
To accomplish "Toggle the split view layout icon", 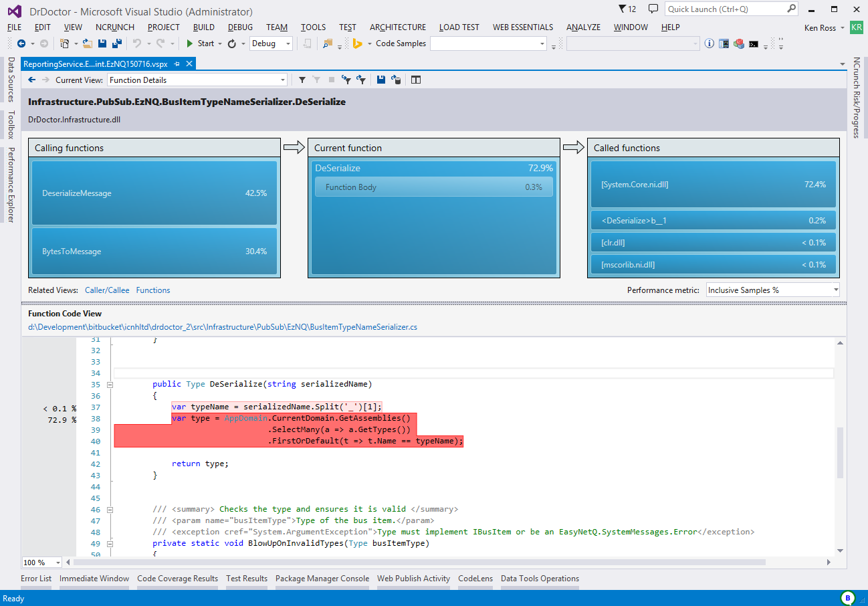I will point(416,80).
